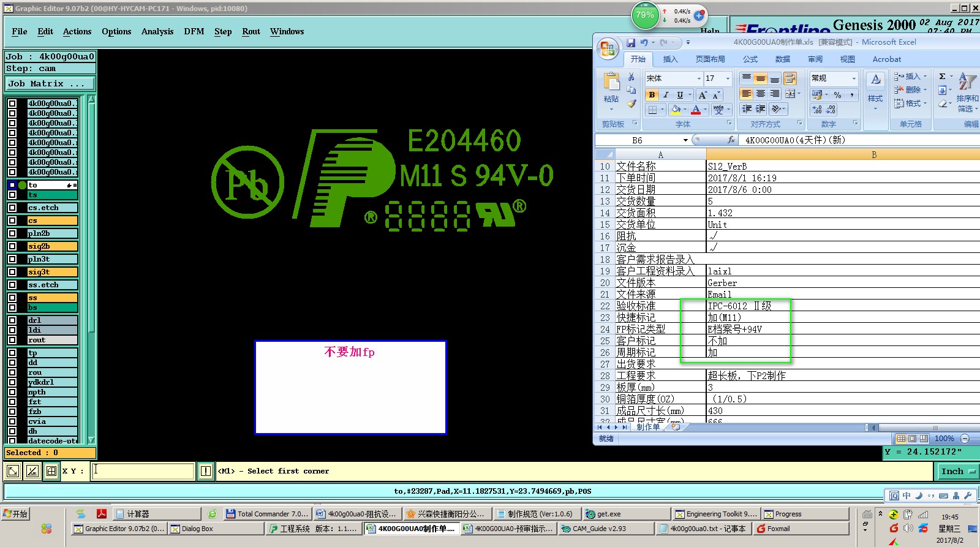Open the borders dropdown arrow
Screen dimensions: 980x547
tap(663, 110)
